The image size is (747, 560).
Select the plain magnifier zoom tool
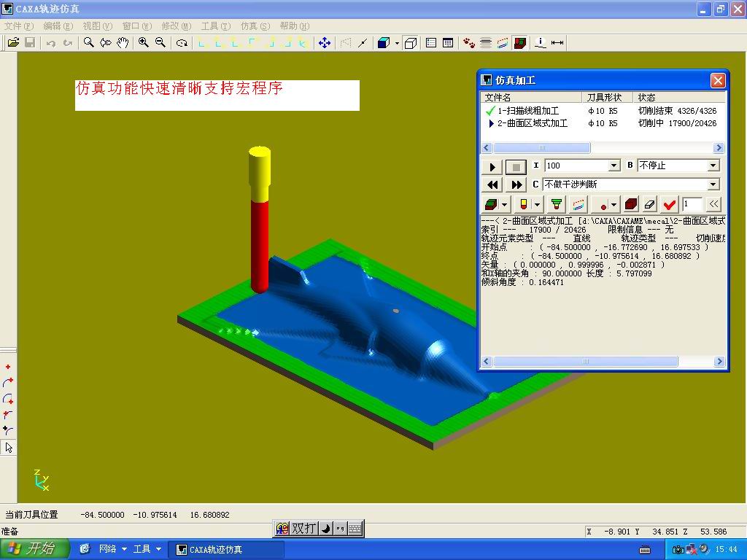(x=88, y=43)
